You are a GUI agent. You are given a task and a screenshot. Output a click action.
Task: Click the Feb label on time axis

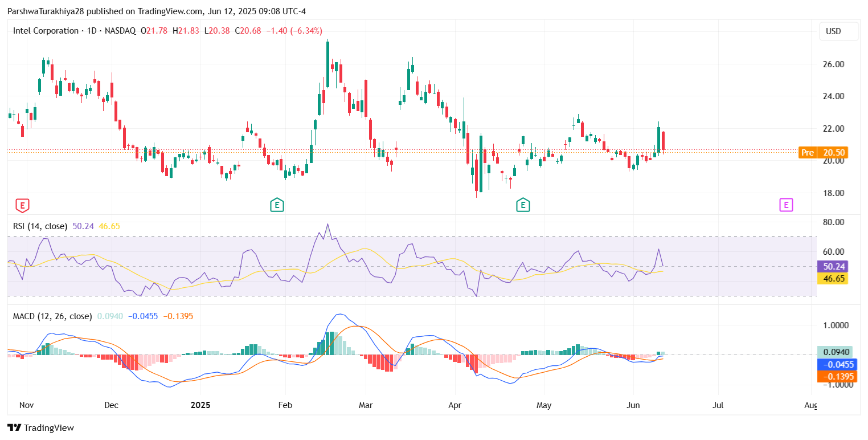285,405
